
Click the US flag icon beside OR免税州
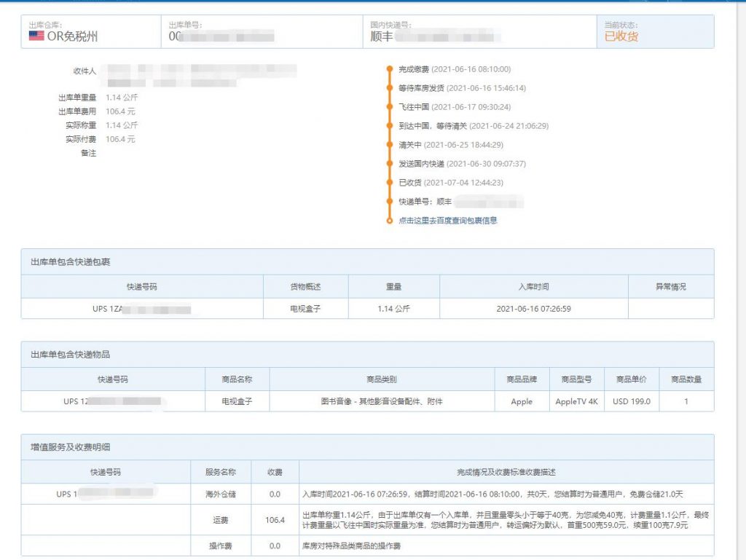tap(36, 36)
